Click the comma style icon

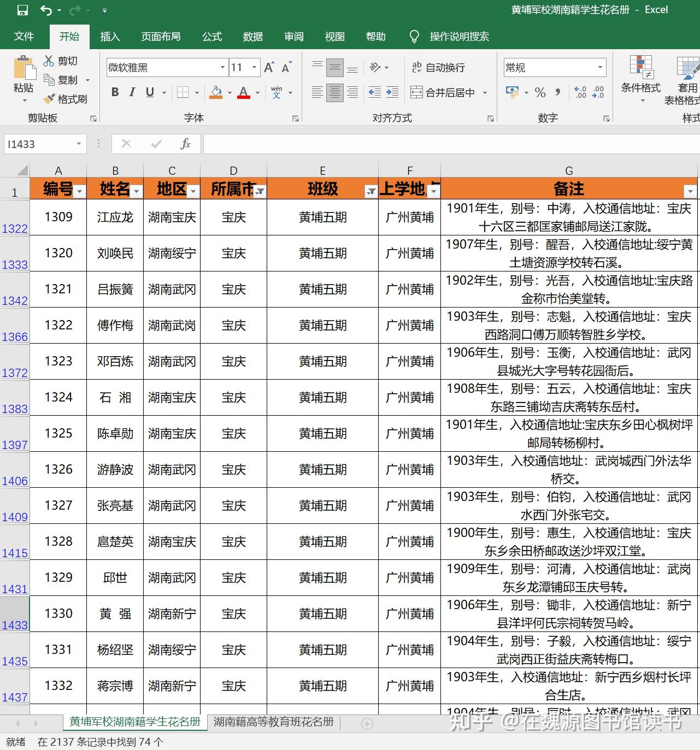(558, 92)
